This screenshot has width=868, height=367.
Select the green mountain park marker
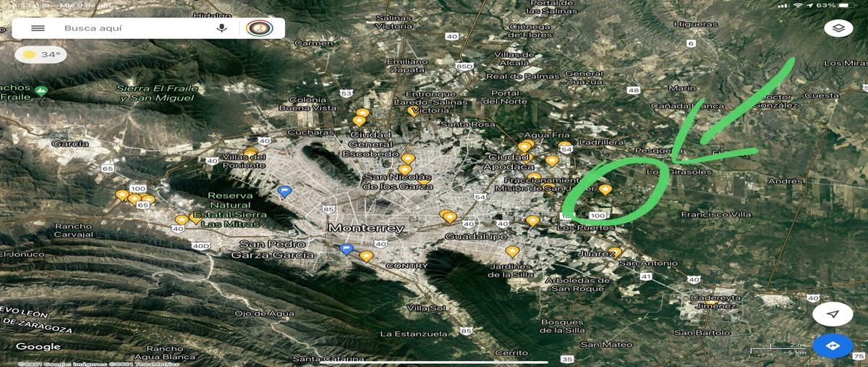[x=41, y=91]
